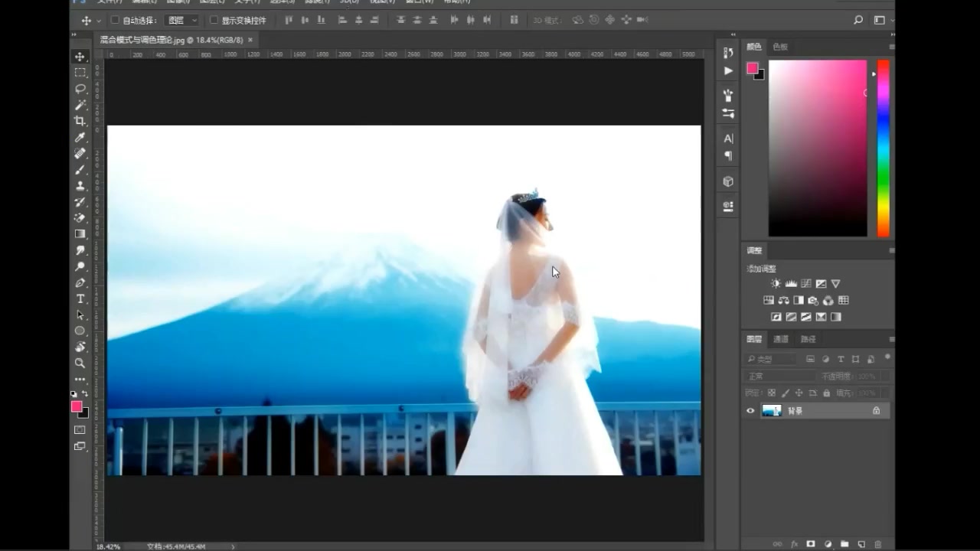This screenshot has width=980, height=551.
Task: Select the Rectangular Marquee tool
Action: [x=80, y=73]
